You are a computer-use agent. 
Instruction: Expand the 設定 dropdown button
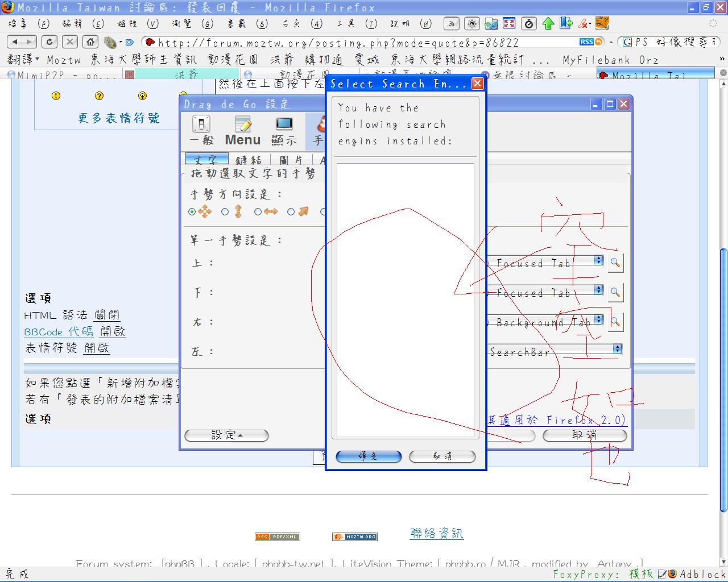coord(226,435)
